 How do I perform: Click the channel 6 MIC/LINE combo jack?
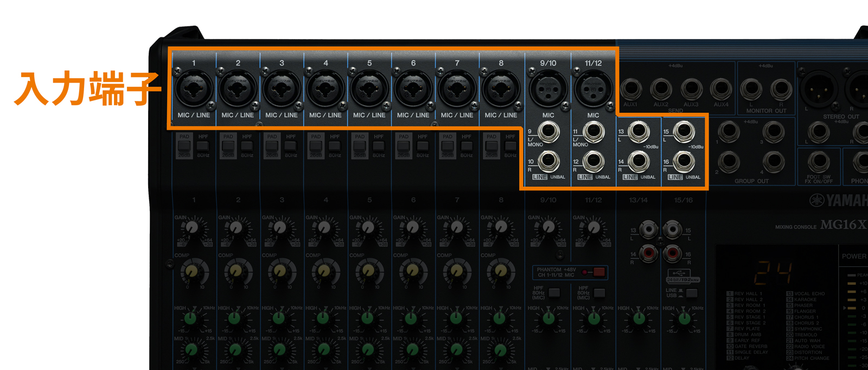click(x=413, y=90)
